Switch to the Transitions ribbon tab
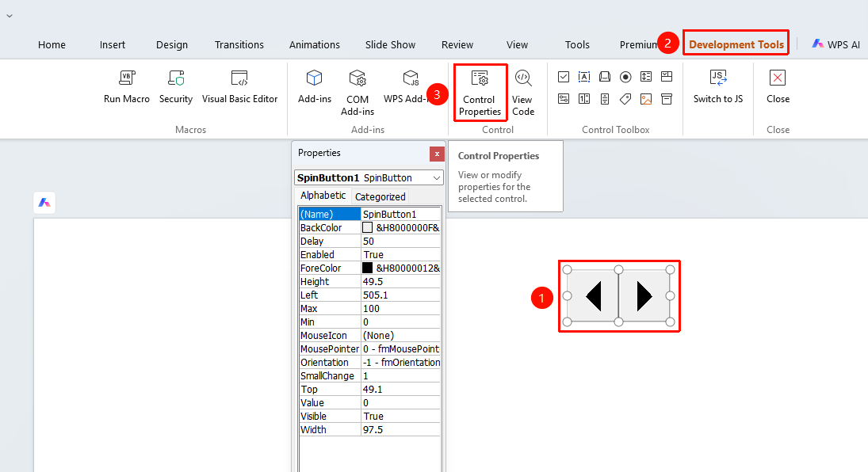 click(x=239, y=45)
